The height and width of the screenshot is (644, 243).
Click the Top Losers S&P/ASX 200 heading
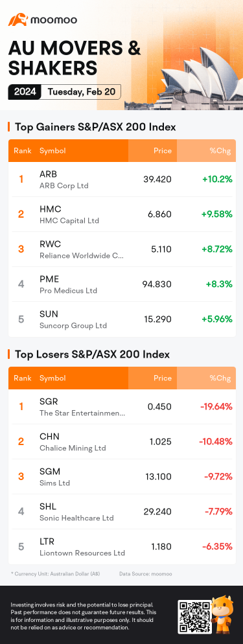[93, 354]
